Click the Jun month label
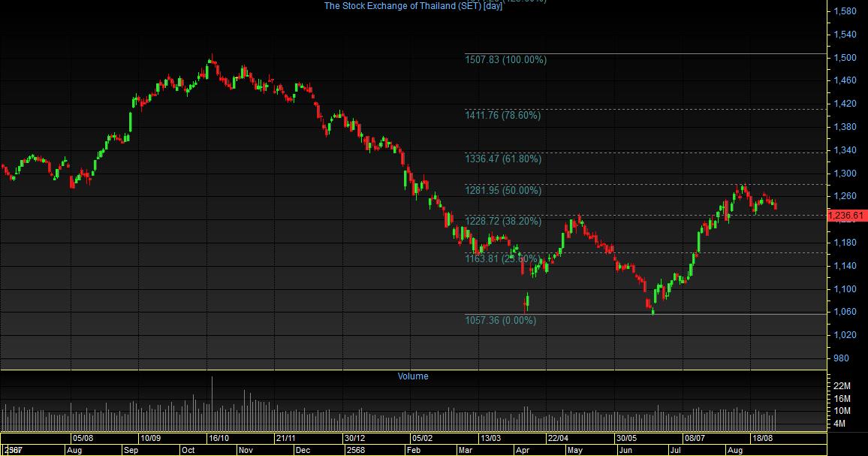Screen dimensions: 868x456 tap(625, 451)
